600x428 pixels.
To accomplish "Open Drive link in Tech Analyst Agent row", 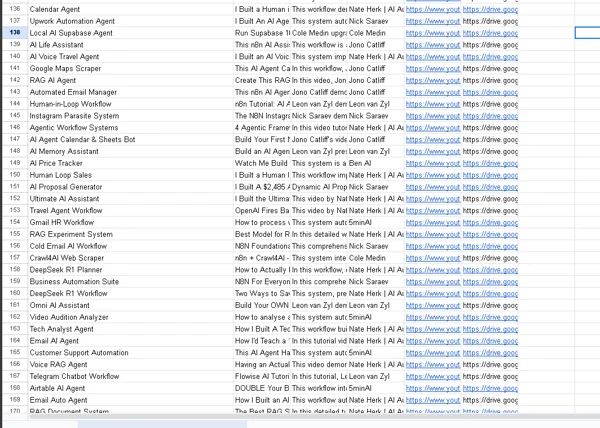I will [490, 329].
